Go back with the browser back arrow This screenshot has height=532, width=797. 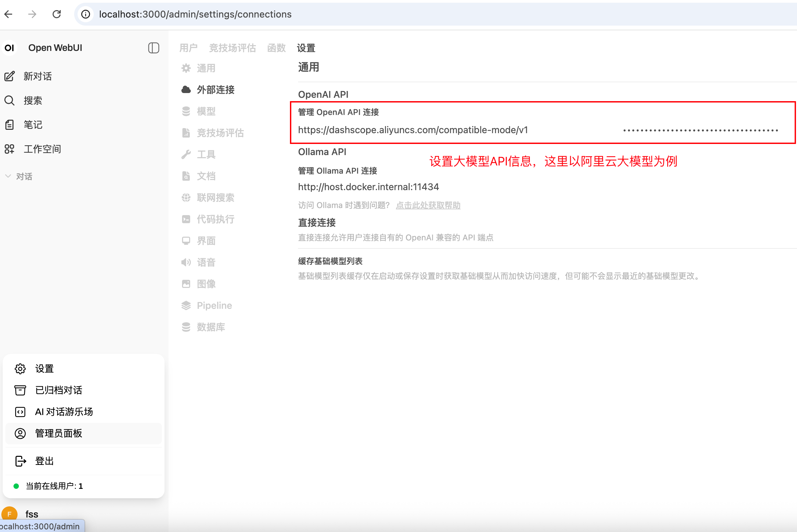(8, 14)
